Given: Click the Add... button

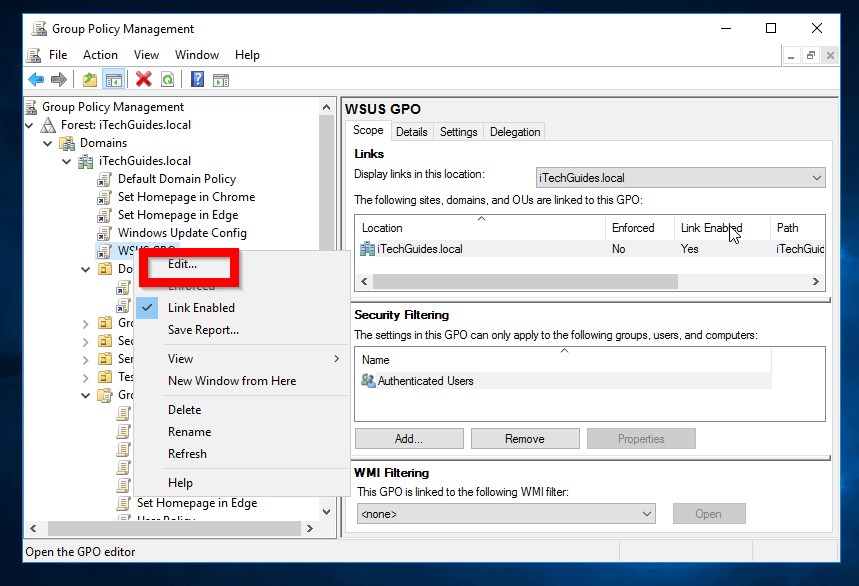Looking at the screenshot, I should [x=409, y=439].
